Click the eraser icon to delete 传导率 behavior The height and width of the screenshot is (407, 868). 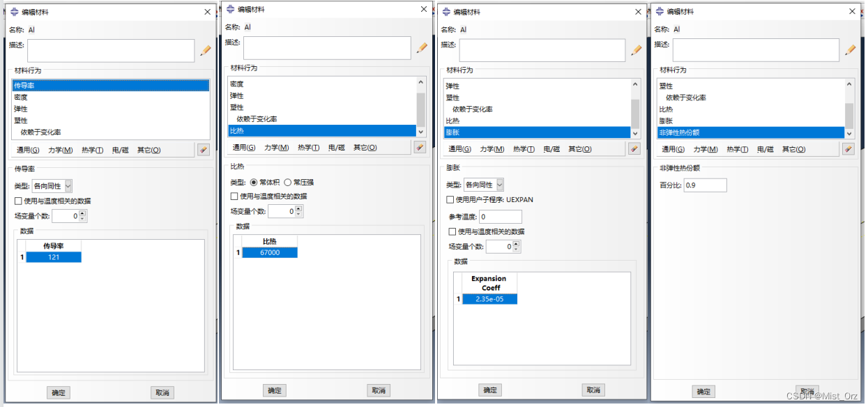pyautogui.click(x=204, y=148)
